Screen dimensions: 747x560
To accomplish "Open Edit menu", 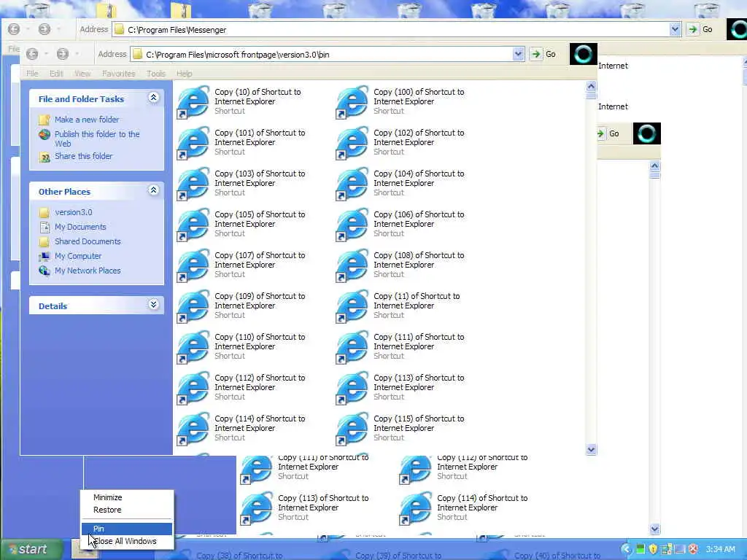I will (56, 74).
